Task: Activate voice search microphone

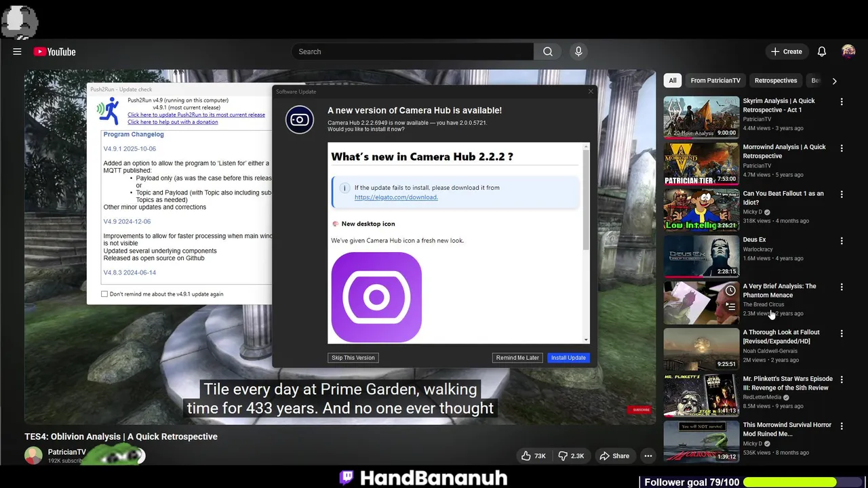Action: pyautogui.click(x=578, y=52)
